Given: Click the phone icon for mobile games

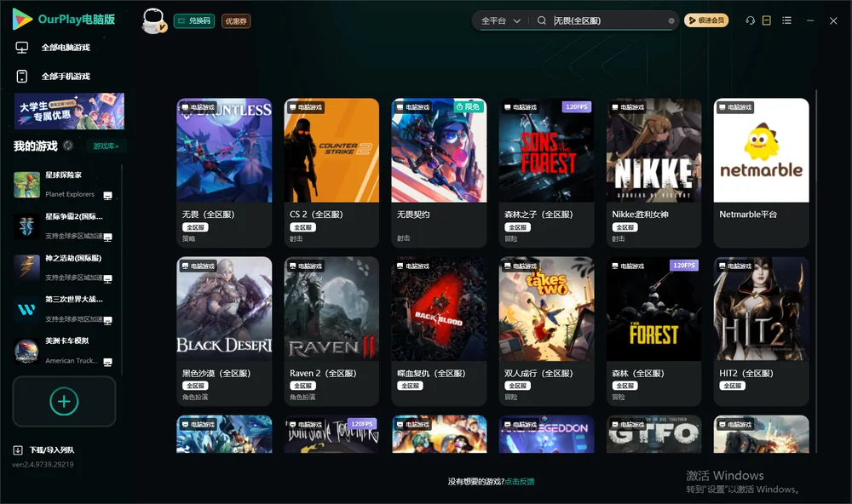Looking at the screenshot, I should coord(22,77).
